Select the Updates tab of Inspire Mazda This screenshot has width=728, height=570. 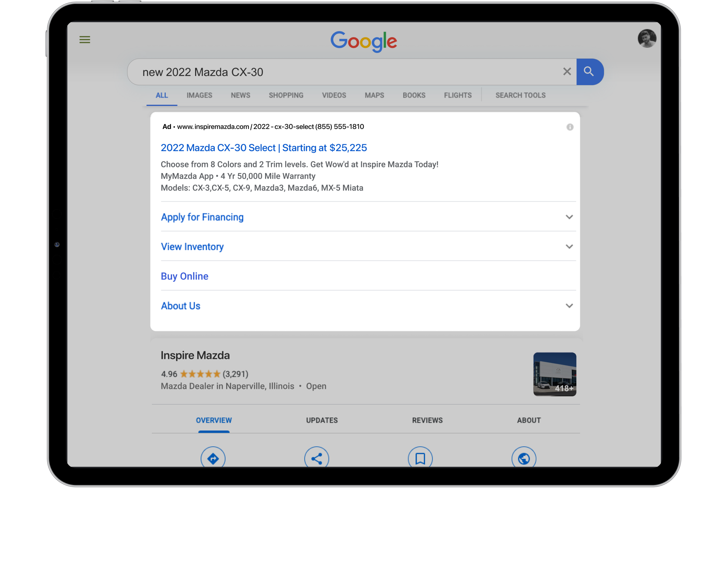[x=322, y=420]
